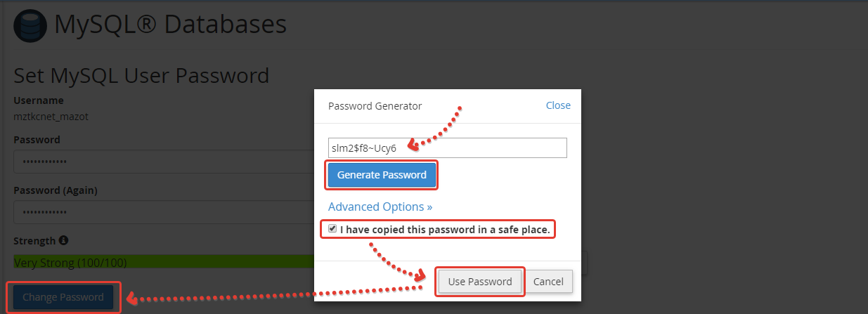
Task: Cancel the Password Generator dialog
Action: click(548, 282)
